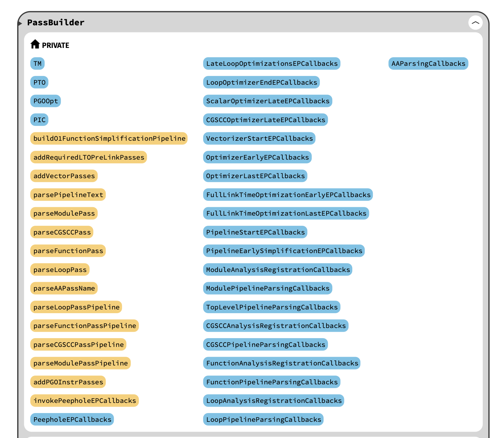Click the PRIVATE house icon
Image resolution: width=504 pixels, height=438 pixels.
[35, 44]
